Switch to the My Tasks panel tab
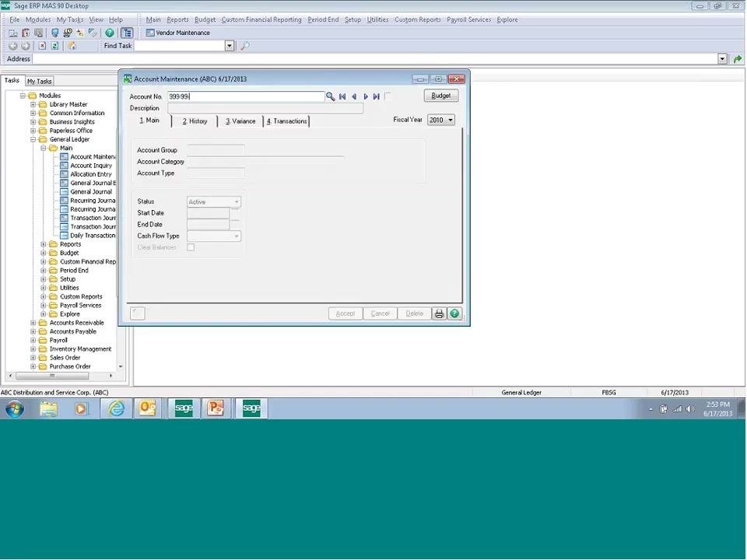747x560 pixels. 39,82
